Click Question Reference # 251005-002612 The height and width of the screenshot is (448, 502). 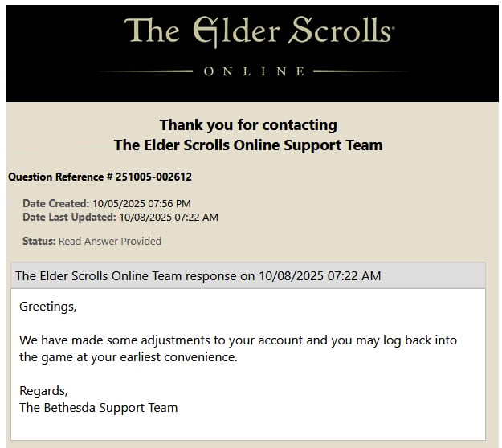coord(100,177)
